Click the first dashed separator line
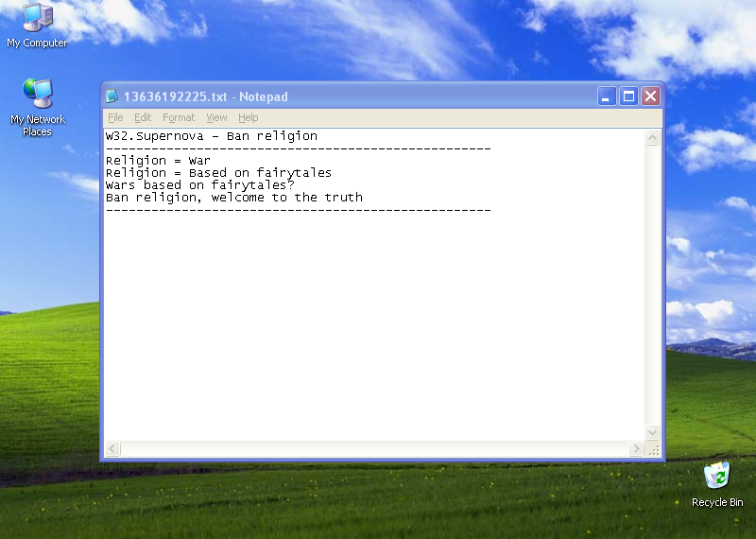The height and width of the screenshot is (539, 756). coord(298,148)
